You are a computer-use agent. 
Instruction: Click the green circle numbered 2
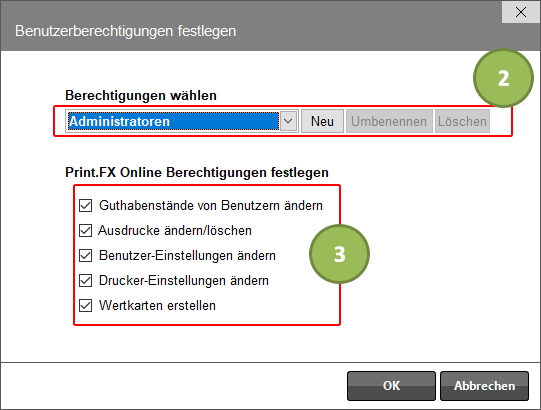(x=503, y=78)
